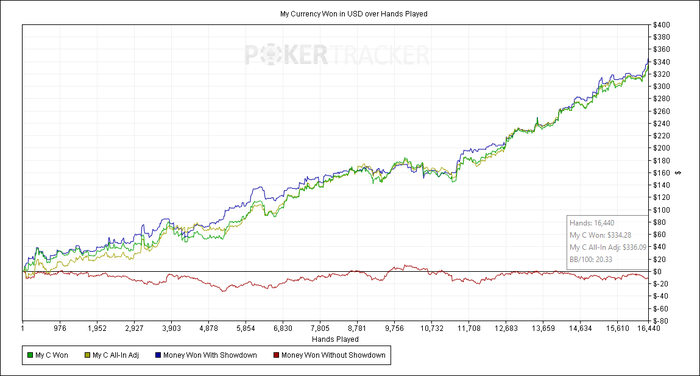Screen dimensions: 700x376
Task: Click the red Money Won Without Showdown swatch
Action: tap(276, 355)
